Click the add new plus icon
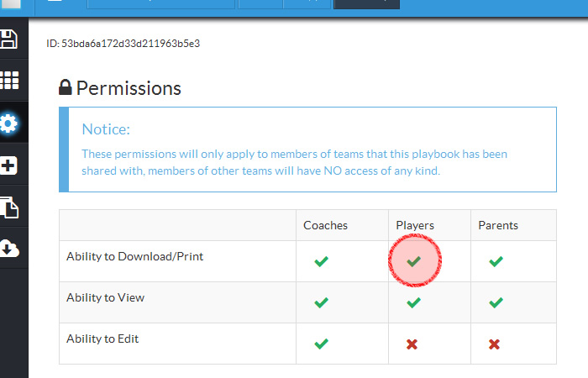Viewport: 588px width, 378px height. [9, 165]
